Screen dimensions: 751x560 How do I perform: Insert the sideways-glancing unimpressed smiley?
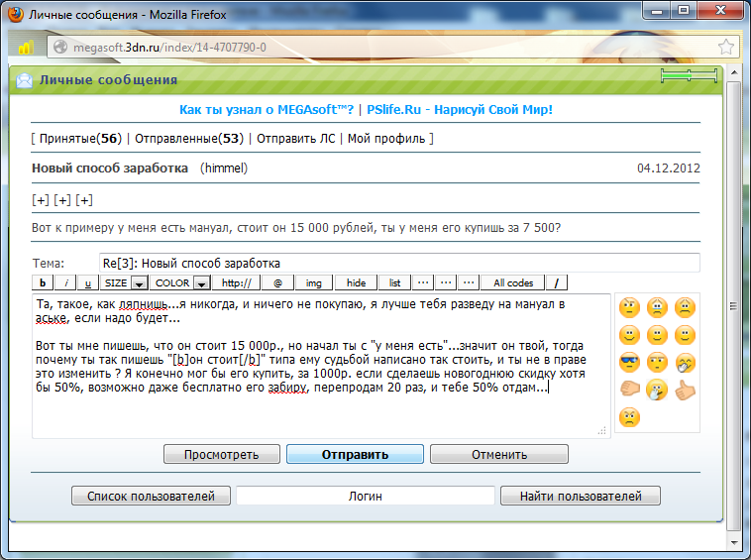point(657,363)
